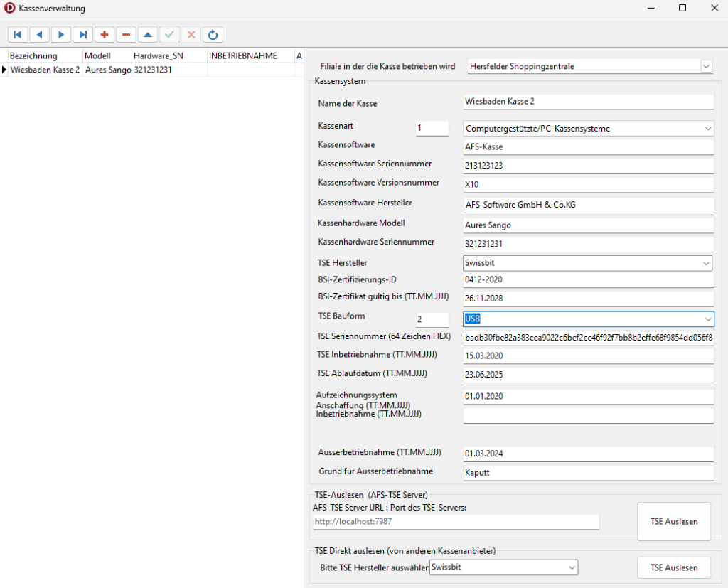The height and width of the screenshot is (588, 728).
Task: Go to next record in navigator
Action: pyautogui.click(x=61, y=35)
